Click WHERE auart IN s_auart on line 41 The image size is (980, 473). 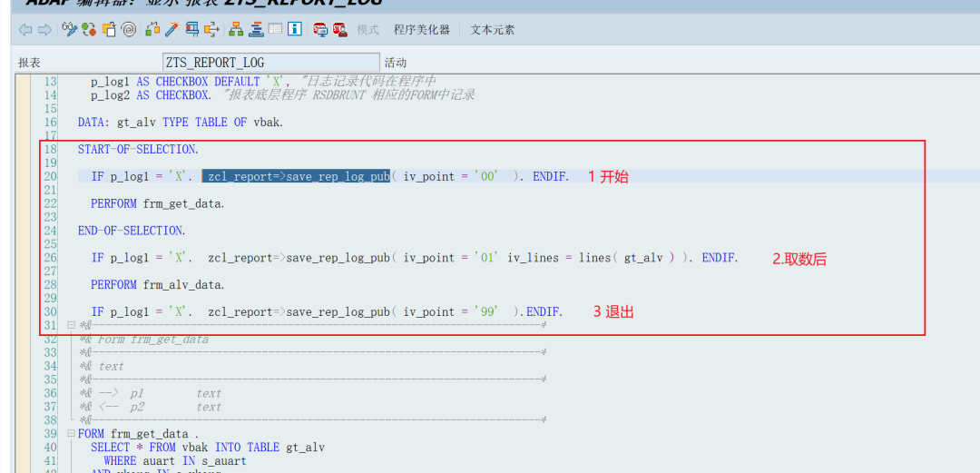point(175,460)
